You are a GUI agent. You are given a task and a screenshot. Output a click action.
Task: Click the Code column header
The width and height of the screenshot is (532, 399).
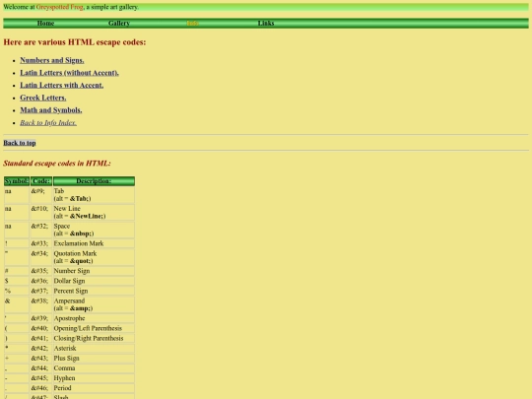(41, 181)
